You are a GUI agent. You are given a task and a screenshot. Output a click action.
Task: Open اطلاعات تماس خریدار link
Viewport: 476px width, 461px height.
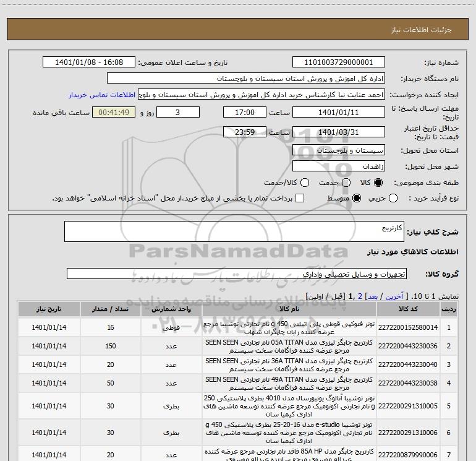[x=102, y=95]
